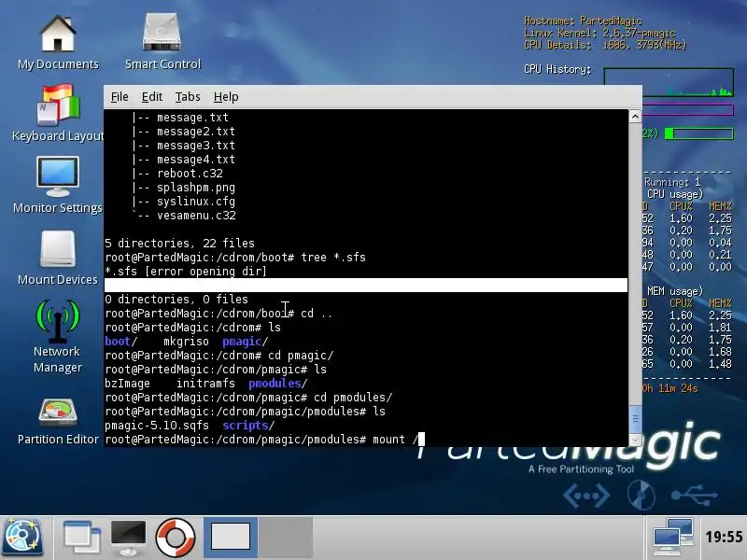Open the terminal's File menu
This screenshot has width=747, height=560.
(x=120, y=97)
